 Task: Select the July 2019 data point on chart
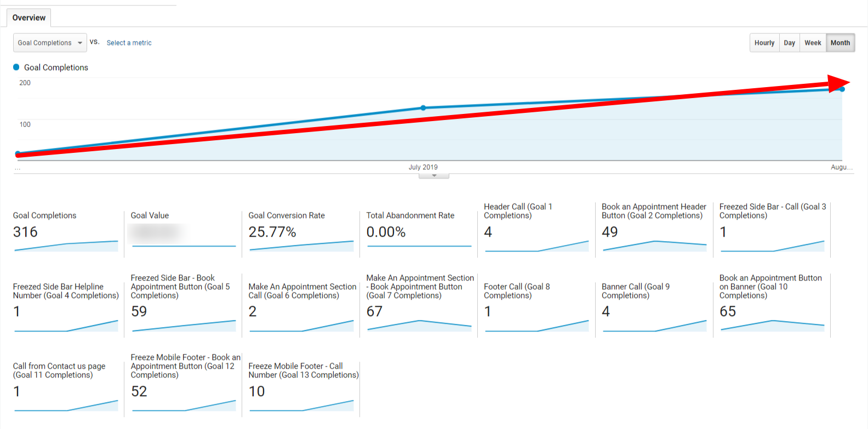point(422,108)
